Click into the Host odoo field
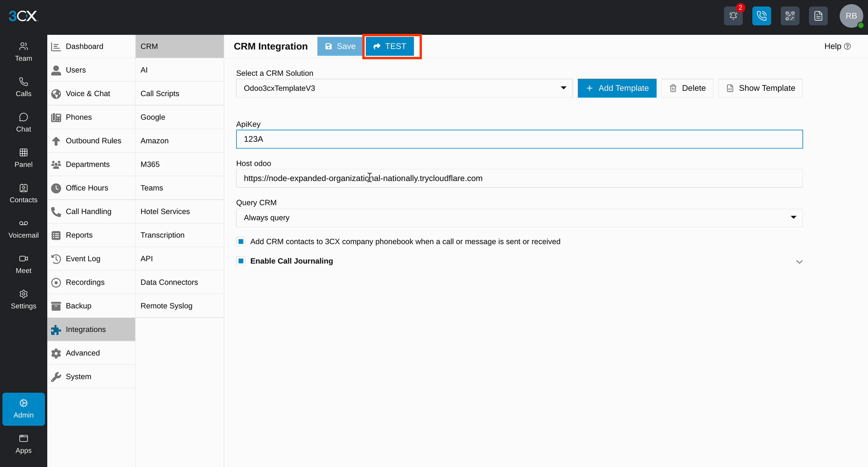 tap(519, 178)
